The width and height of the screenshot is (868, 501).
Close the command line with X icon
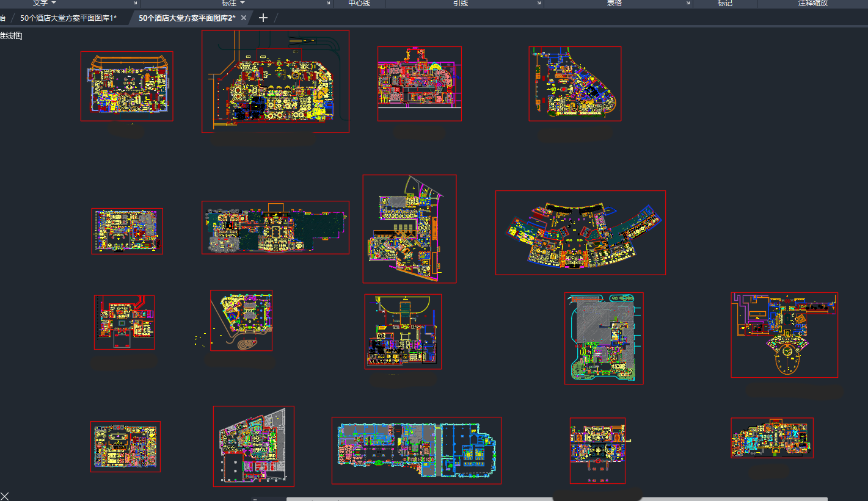5,496
